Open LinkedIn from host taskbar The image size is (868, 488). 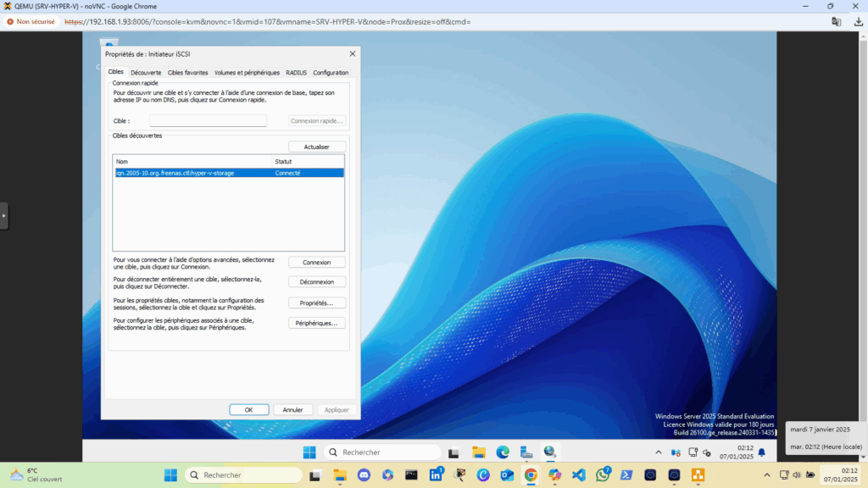(437, 474)
